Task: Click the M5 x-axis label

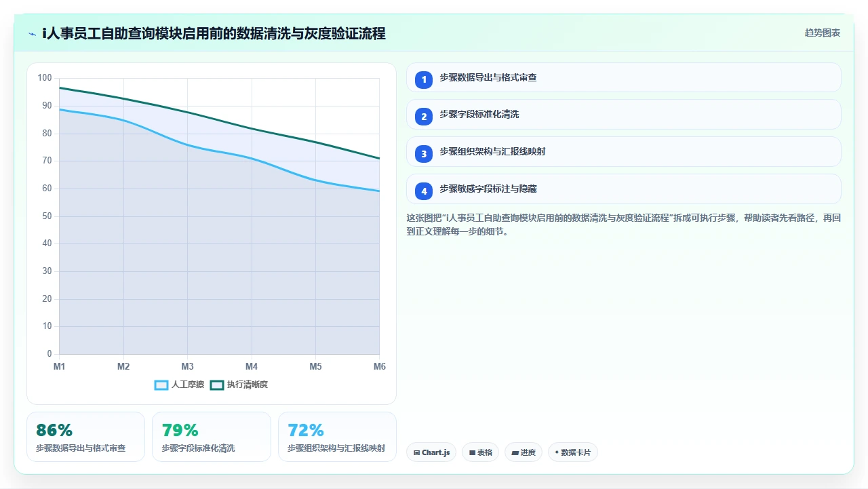Action: (x=315, y=366)
